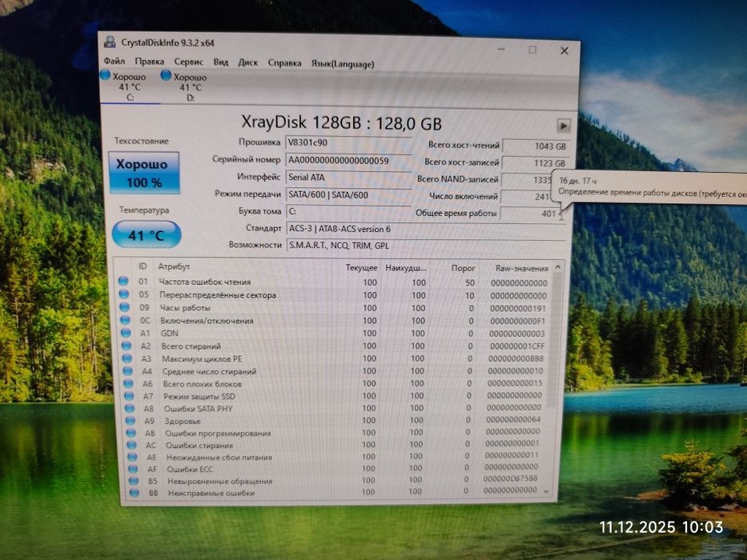Click status icon for Всего стираний row

[127, 346]
